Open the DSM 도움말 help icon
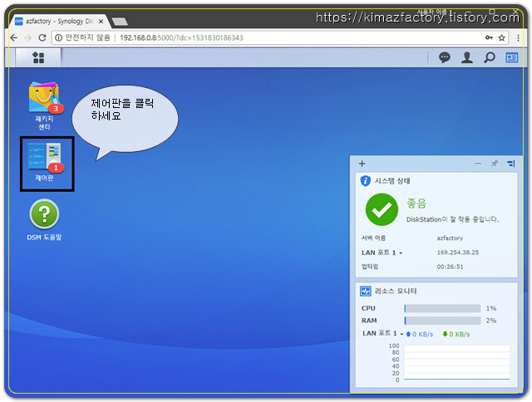The height and width of the screenshot is (402, 532). click(44, 219)
